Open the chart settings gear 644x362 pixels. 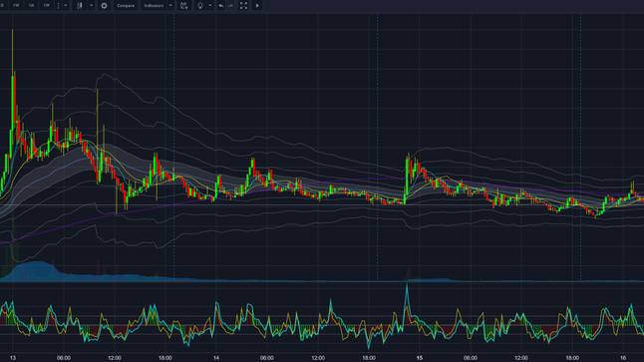coord(104,6)
